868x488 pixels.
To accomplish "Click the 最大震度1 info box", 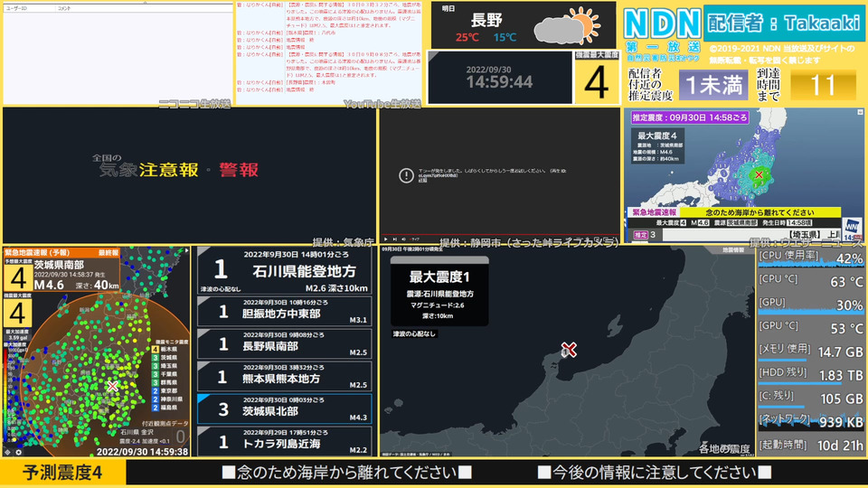I will (439, 292).
